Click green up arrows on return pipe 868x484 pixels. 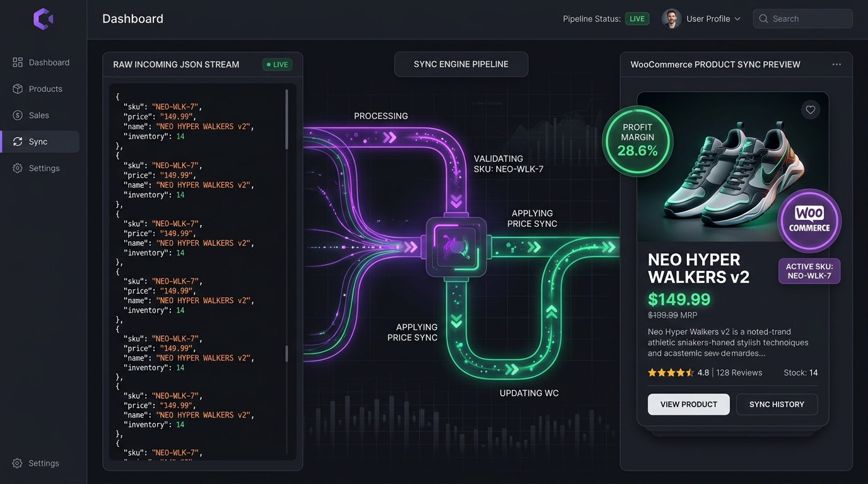[551, 311]
